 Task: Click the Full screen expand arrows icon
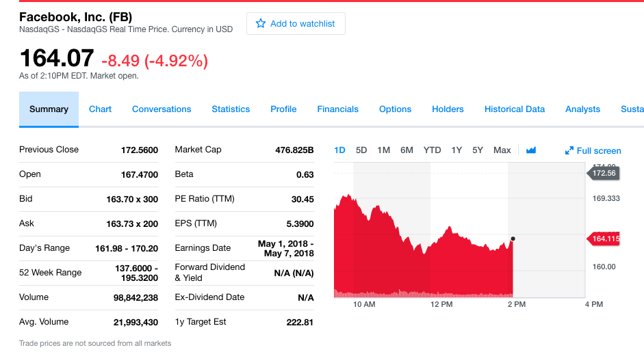(x=569, y=151)
